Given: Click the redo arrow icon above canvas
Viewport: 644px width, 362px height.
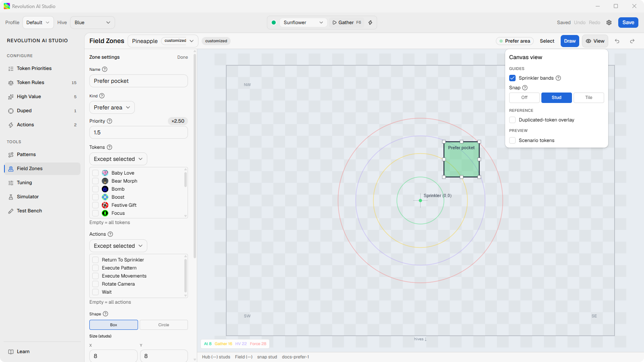Looking at the screenshot, I should (632, 41).
